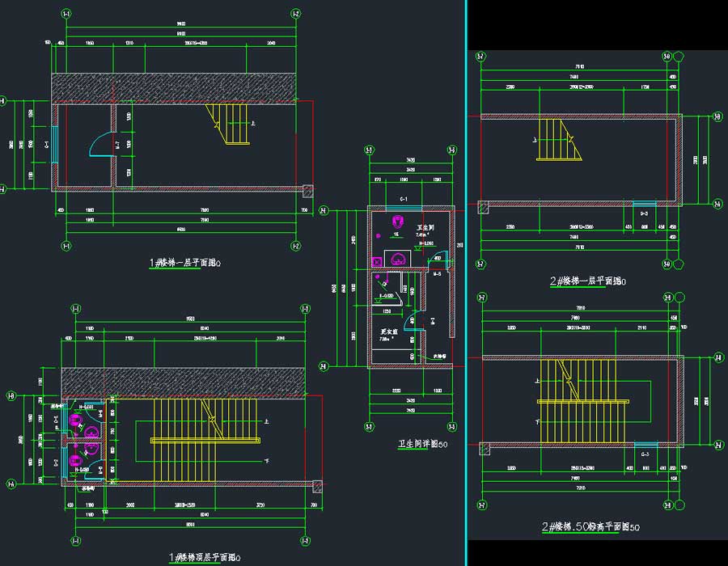The width and height of the screenshot is (728, 566).
Task: Click top-right axis bubble of bathroom detail
Action: point(451,150)
